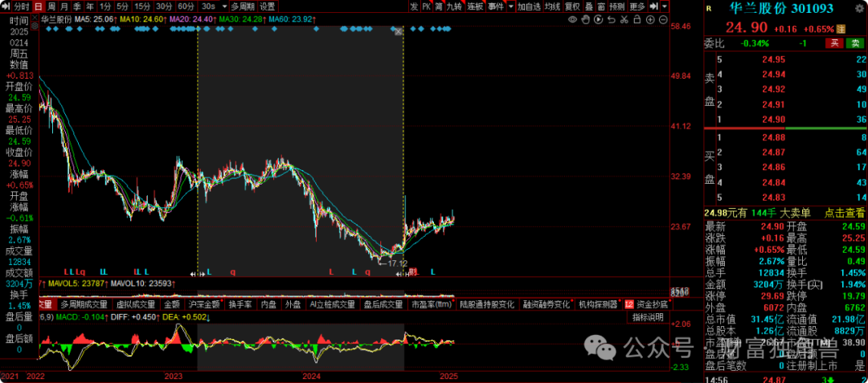
Task: Open the dropdown arrow next to 事件
Action: click(510, 6)
